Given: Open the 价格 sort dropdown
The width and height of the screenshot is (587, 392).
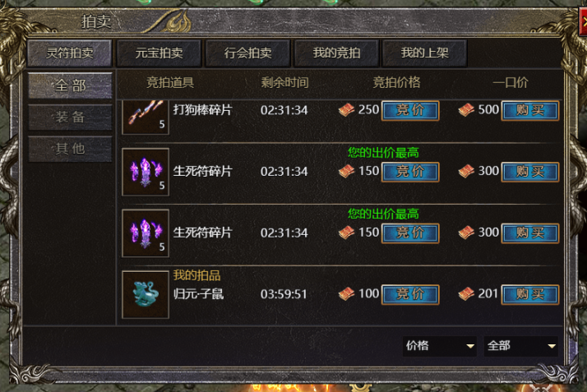Looking at the screenshot, I should pos(440,346).
